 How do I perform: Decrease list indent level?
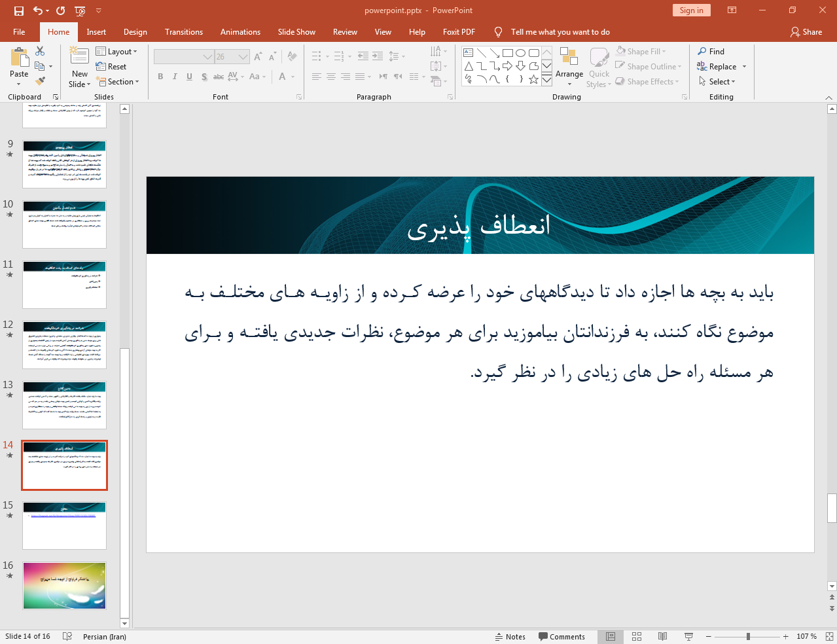pyautogui.click(x=363, y=56)
